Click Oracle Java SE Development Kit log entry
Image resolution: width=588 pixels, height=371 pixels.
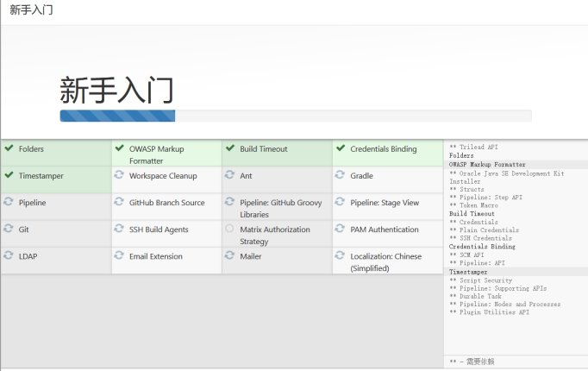coord(507,178)
